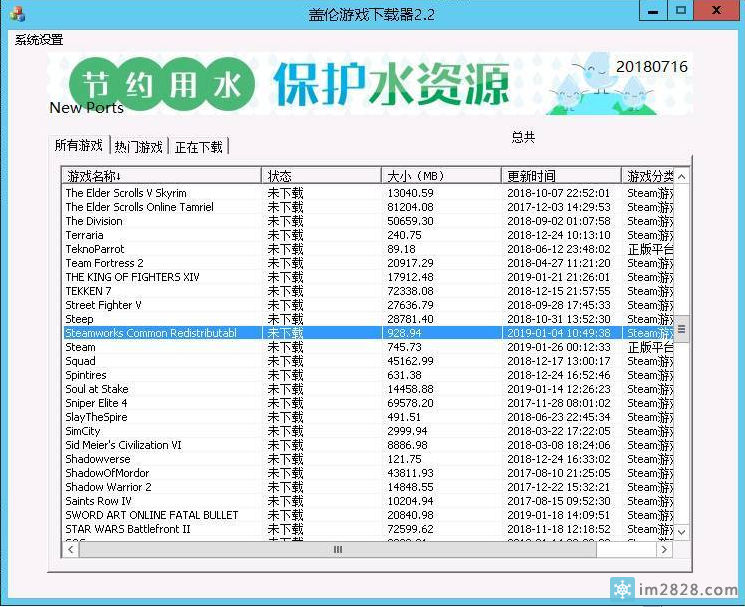Switch to the 所有游戏 tab
The width and height of the screenshot is (745, 607).
pyautogui.click(x=79, y=145)
